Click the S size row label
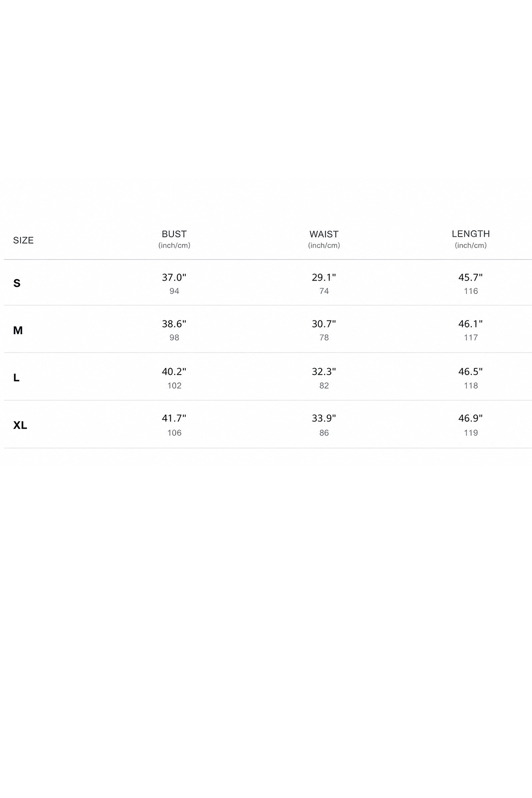This screenshot has height=798, width=532. [x=17, y=283]
